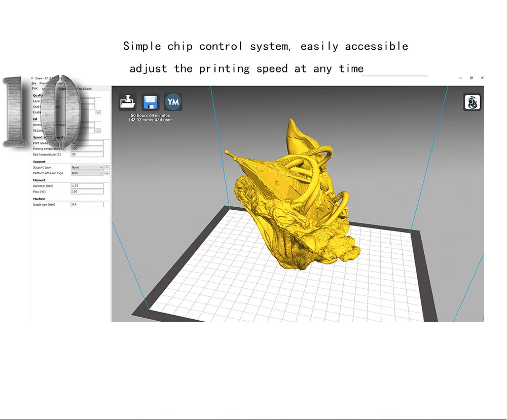507x420 pixels.
Task: Switch to the Basic tab
Action: point(35,89)
